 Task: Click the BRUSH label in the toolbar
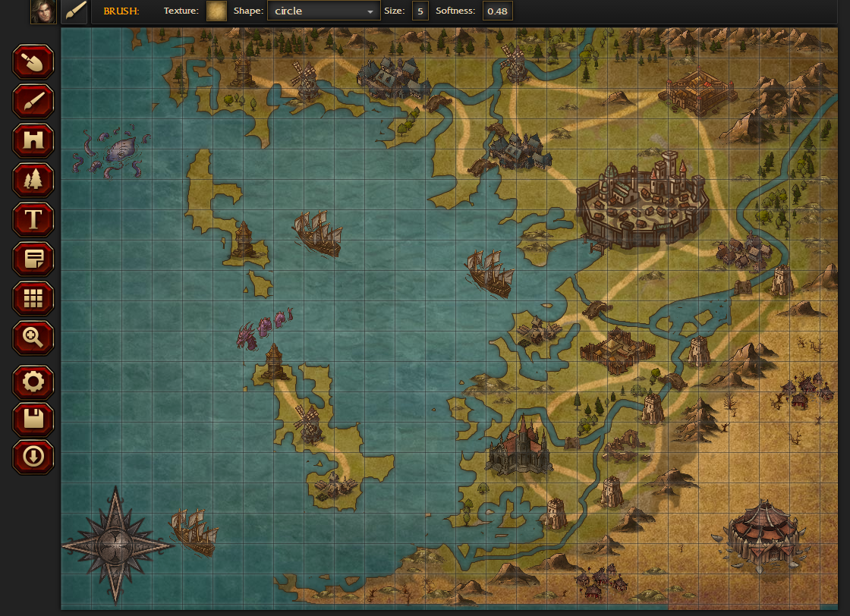pyautogui.click(x=120, y=11)
